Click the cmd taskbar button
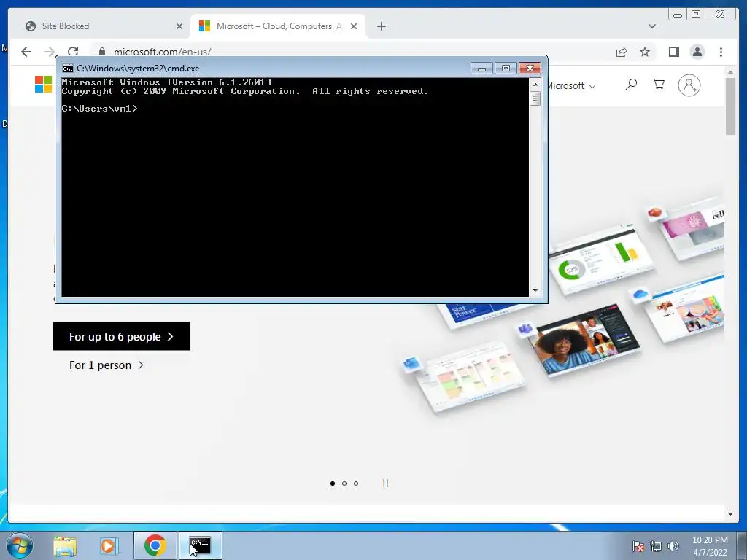Screen dimensions: 747x560 (x=201, y=545)
